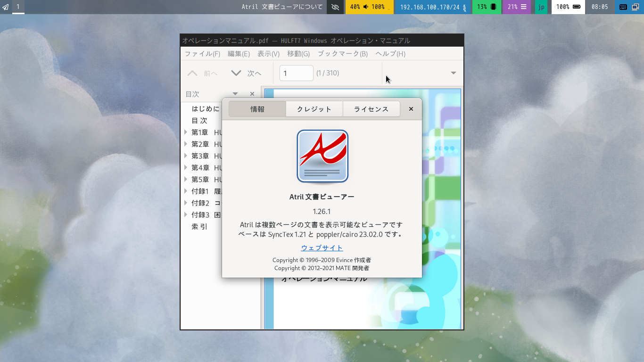
Task: Open the ヘルプ(H) menu
Action: pyautogui.click(x=390, y=54)
